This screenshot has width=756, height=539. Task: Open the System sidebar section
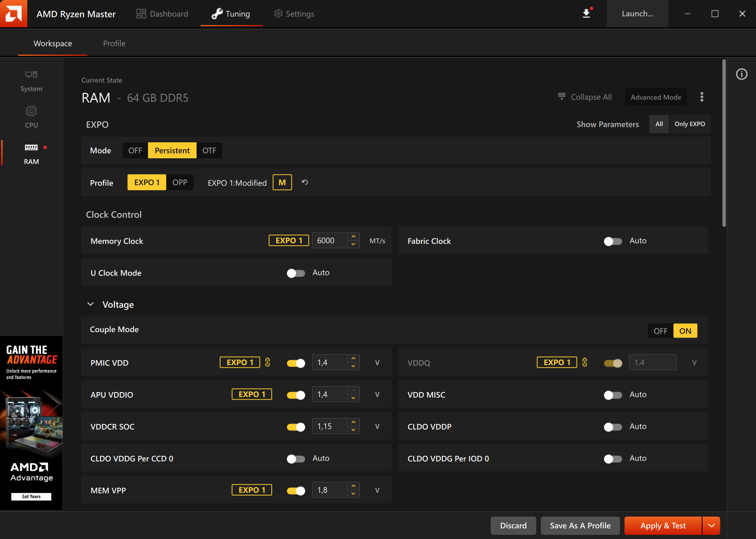31,81
